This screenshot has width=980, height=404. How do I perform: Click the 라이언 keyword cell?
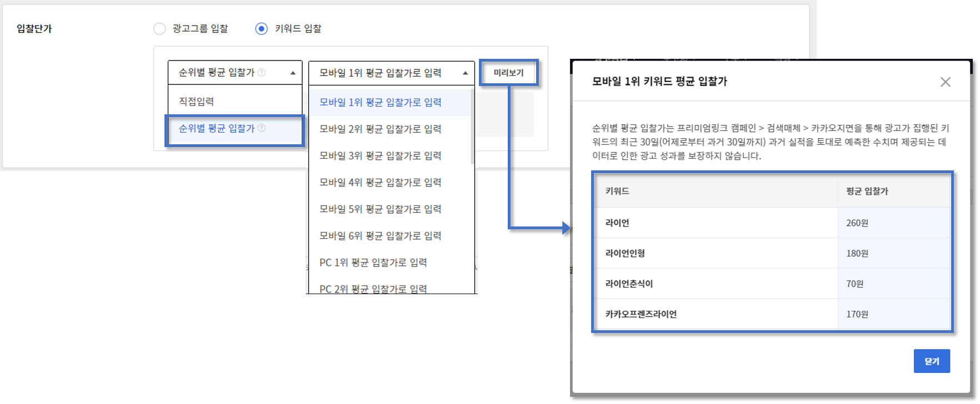coord(716,223)
